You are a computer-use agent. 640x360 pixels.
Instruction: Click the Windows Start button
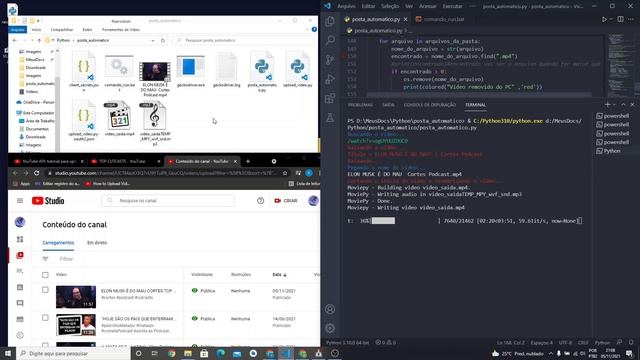point(8,353)
